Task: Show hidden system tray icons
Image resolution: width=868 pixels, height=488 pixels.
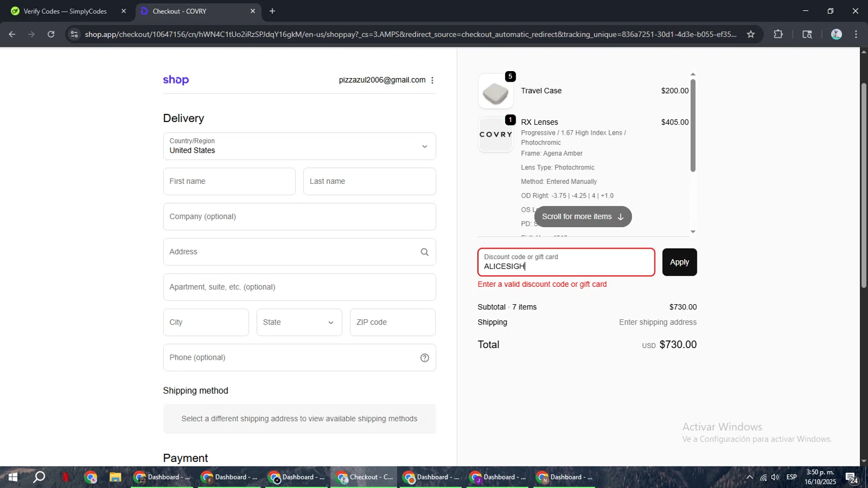Action: (749, 478)
